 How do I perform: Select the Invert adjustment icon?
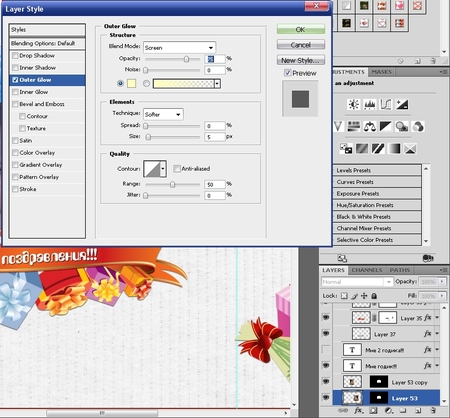[346, 149]
